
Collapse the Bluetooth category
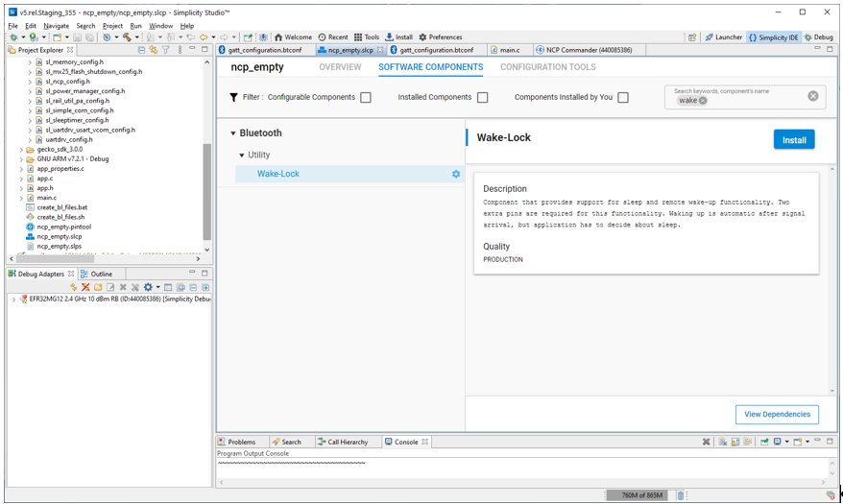tap(232, 133)
